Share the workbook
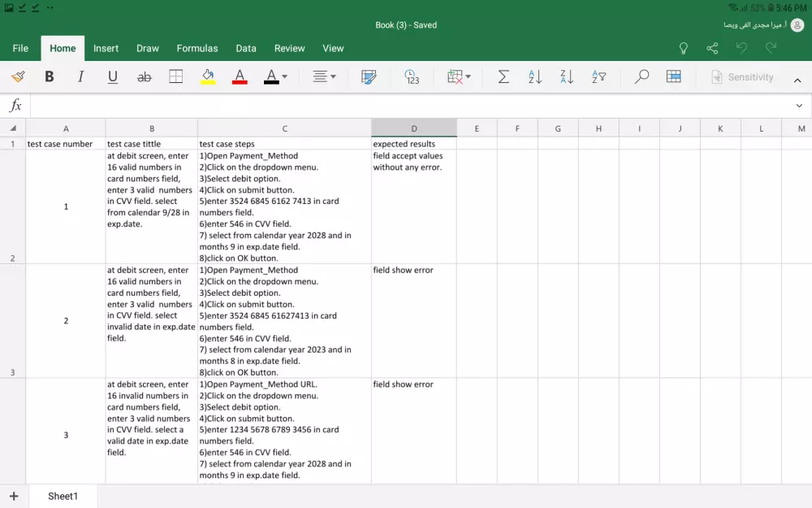The height and width of the screenshot is (508, 812). pyautogui.click(x=712, y=49)
